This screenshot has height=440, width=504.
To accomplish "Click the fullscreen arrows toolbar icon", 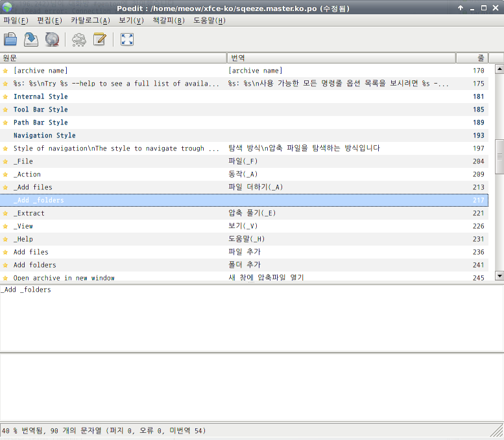I will tap(127, 40).
